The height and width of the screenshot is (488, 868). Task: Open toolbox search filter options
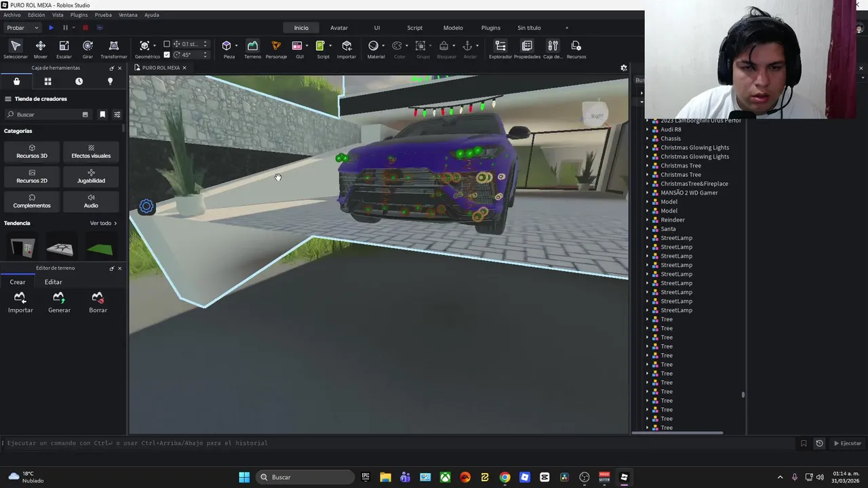117,115
